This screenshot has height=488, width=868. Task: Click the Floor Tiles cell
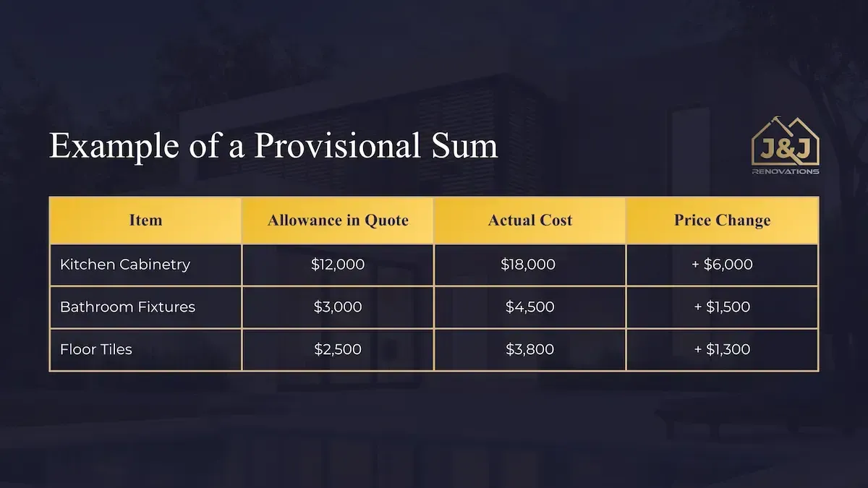[96, 349]
